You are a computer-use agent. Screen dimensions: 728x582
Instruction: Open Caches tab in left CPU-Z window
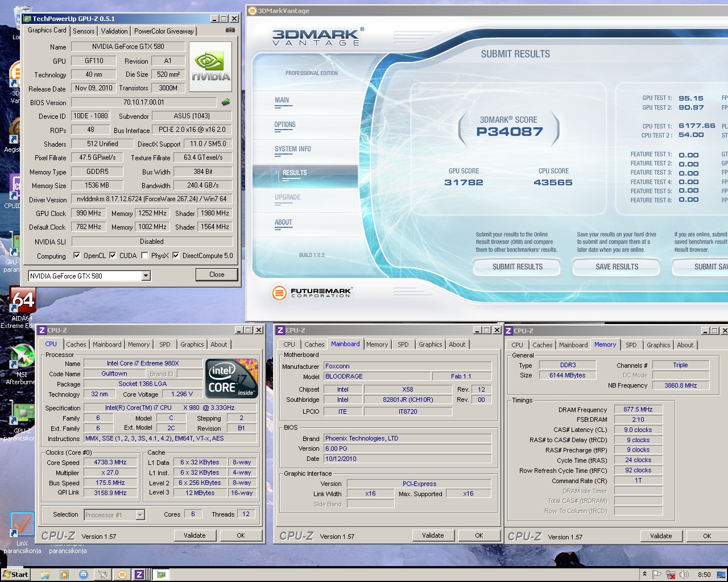click(76, 344)
